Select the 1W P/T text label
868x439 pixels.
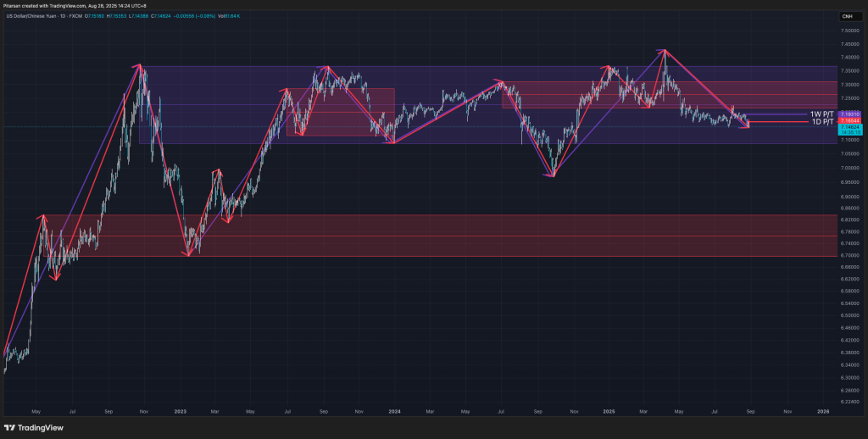(822, 114)
